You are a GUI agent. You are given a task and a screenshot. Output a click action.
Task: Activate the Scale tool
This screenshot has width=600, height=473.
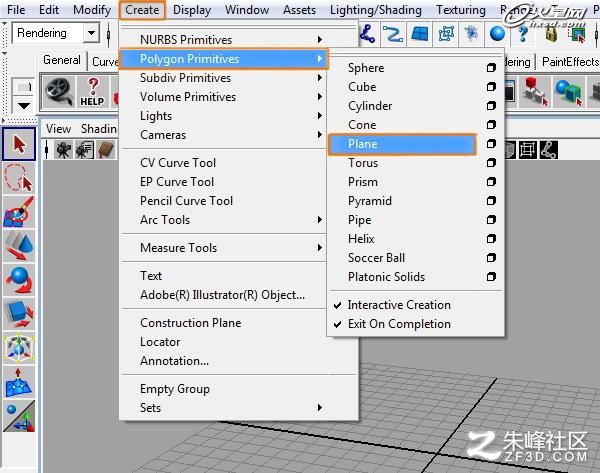tap(19, 314)
